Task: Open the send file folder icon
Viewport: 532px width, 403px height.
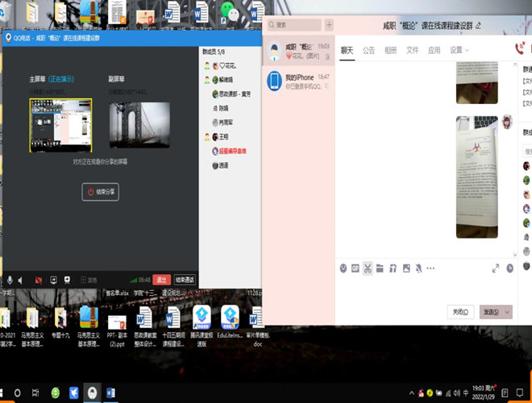Action: coord(380,268)
